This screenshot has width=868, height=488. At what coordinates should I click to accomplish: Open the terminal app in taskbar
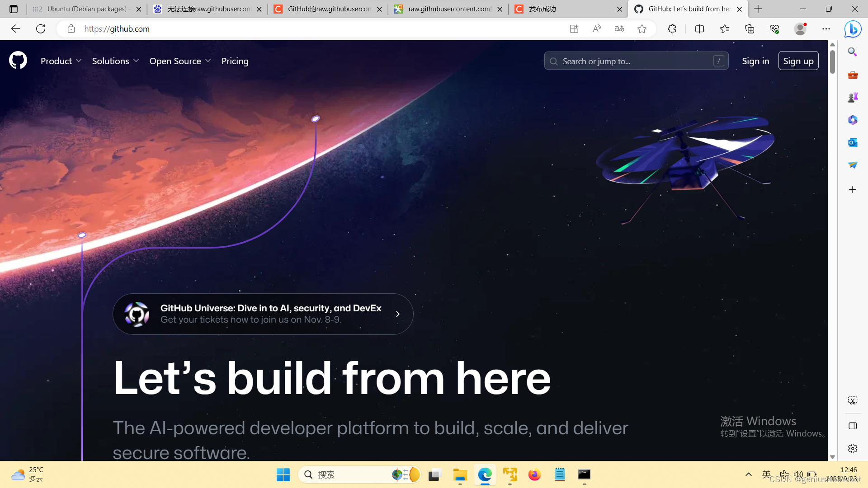[584, 475]
